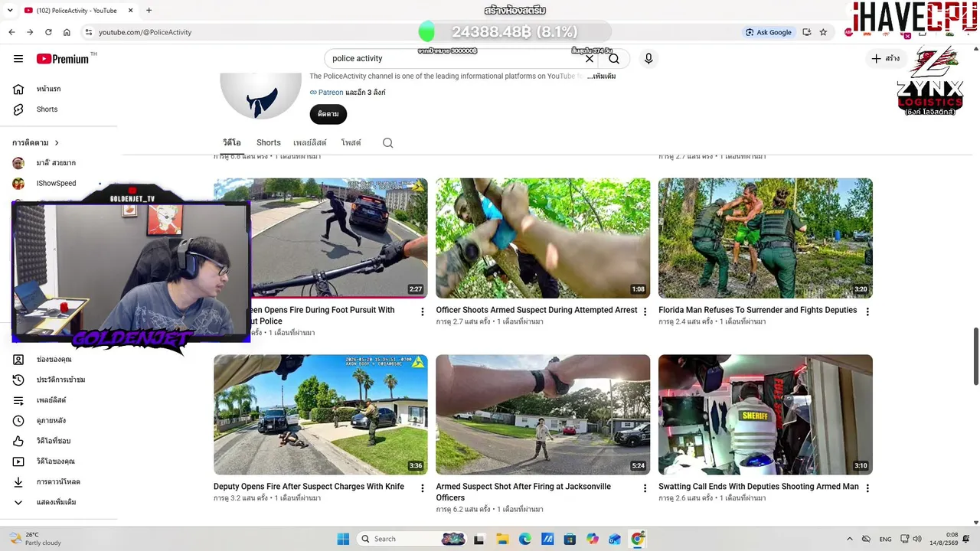Screen dimensions: 980x551
Task: Go to the Chrome home page icon
Action: tap(67, 32)
